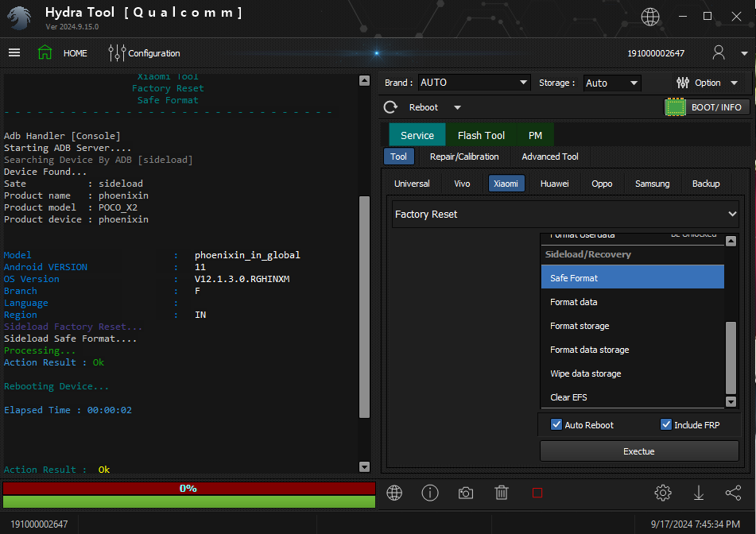Viewport: 756px width, 534px height.
Task: Click the operations list scrollbar thumb
Action: point(731,358)
